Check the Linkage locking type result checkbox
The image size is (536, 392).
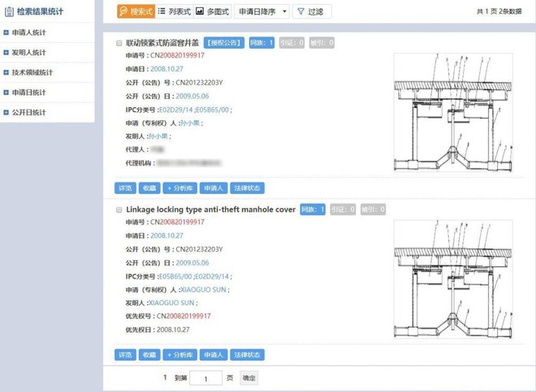click(x=119, y=210)
